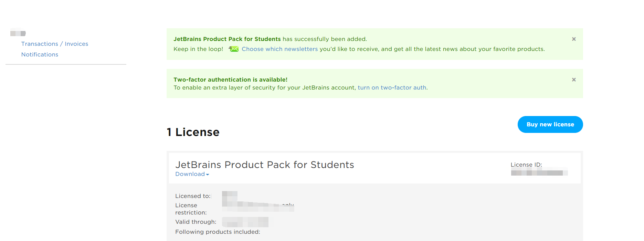Expand the Download dropdown text
The image size is (644, 241).
[x=190, y=174]
